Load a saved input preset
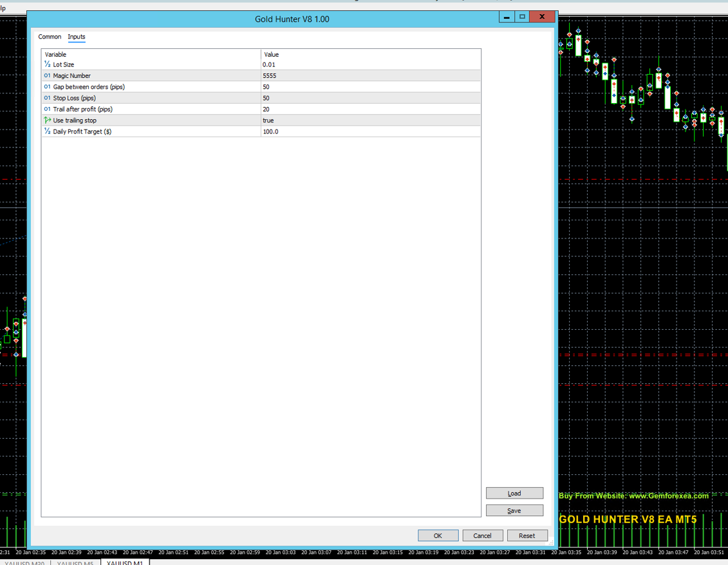The height and width of the screenshot is (565, 728). click(514, 493)
